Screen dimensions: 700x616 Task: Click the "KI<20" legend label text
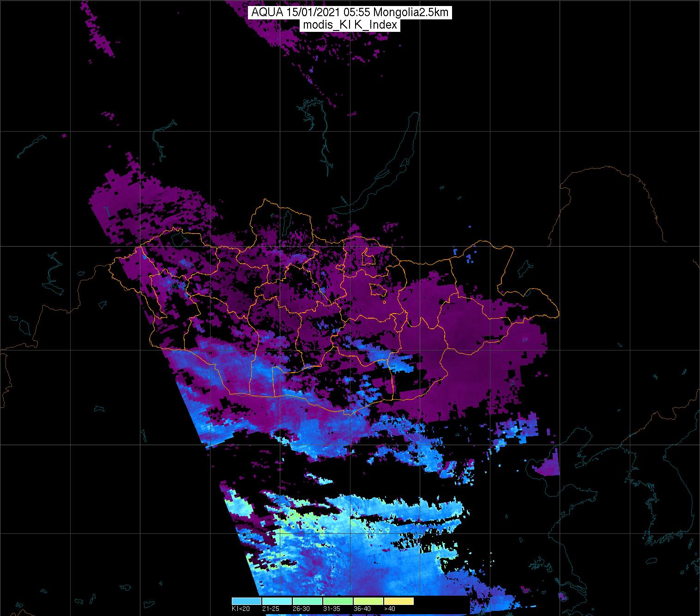coord(241,609)
